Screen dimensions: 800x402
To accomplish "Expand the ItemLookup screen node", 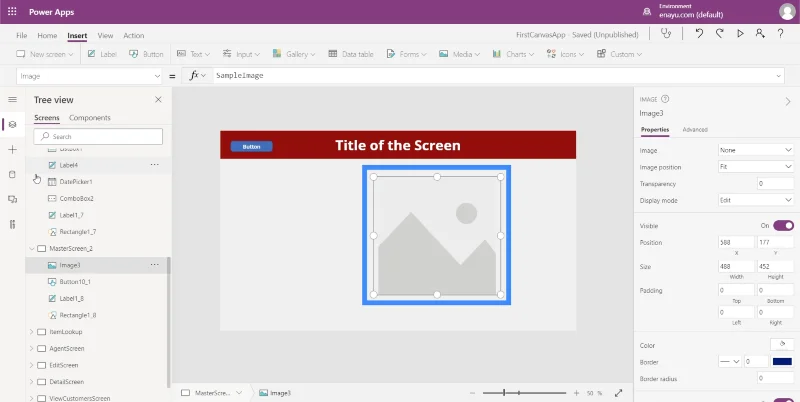I will pyautogui.click(x=32, y=332).
